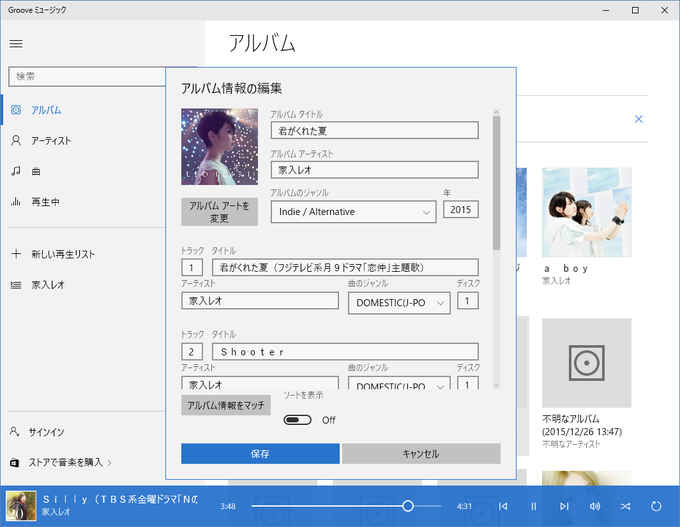Maximize the Groove ミュージック window
680x527 pixels.
point(635,10)
